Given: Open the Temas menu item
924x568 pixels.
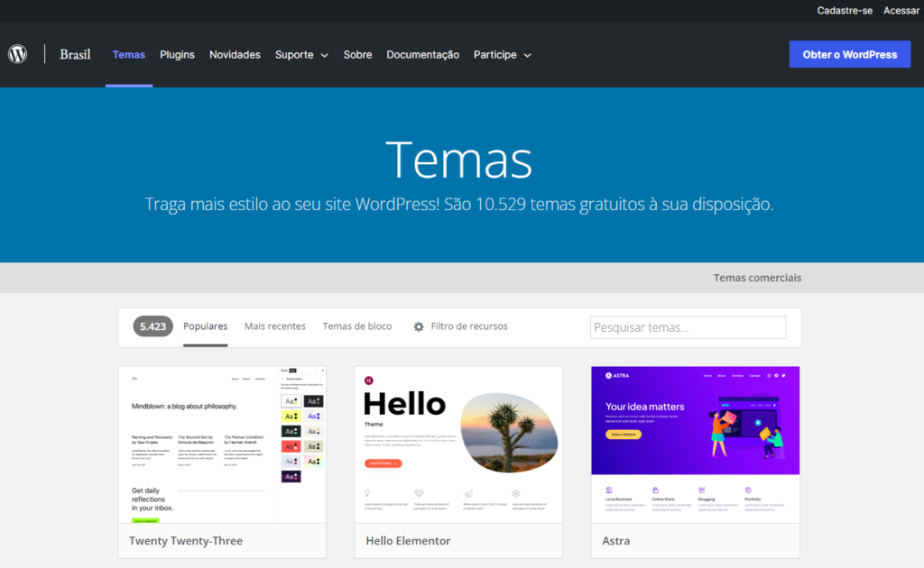Looking at the screenshot, I should [128, 54].
